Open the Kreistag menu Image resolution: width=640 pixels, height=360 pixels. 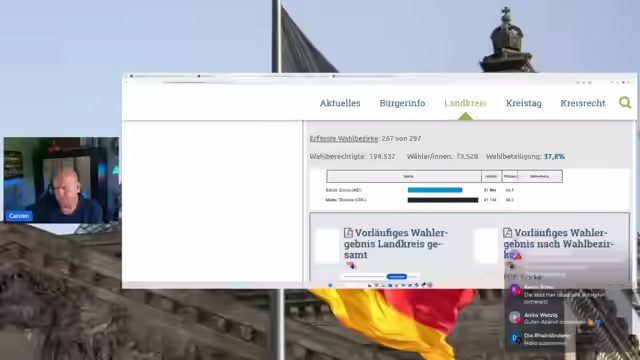(x=524, y=103)
